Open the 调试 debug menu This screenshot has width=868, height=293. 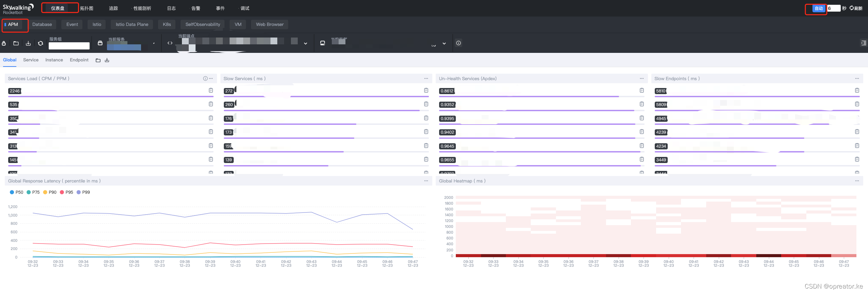coord(245,8)
